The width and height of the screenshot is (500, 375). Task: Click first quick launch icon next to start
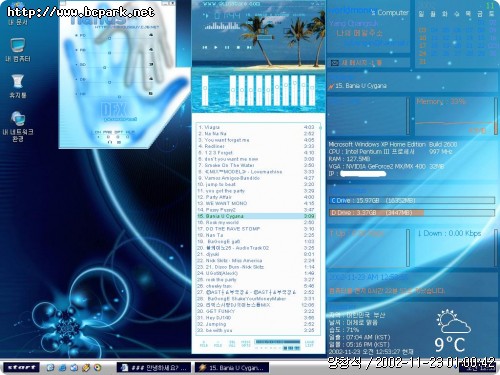(50, 368)
